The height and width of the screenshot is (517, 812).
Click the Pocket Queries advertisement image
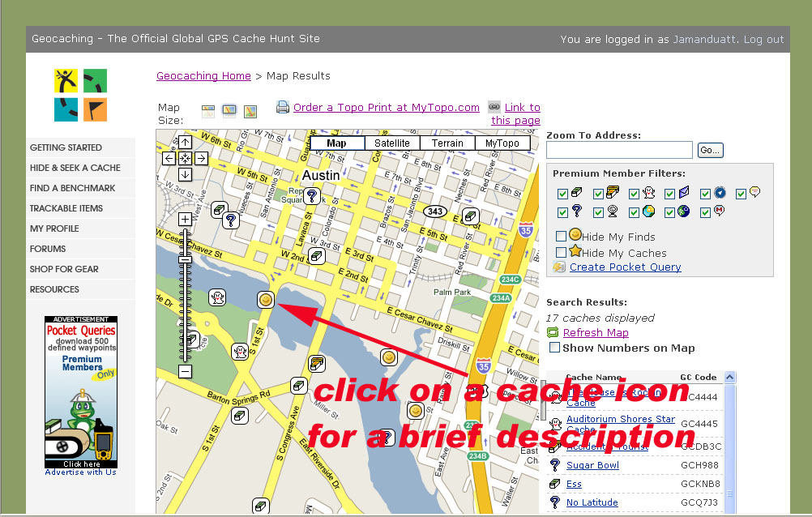point(81,392)
